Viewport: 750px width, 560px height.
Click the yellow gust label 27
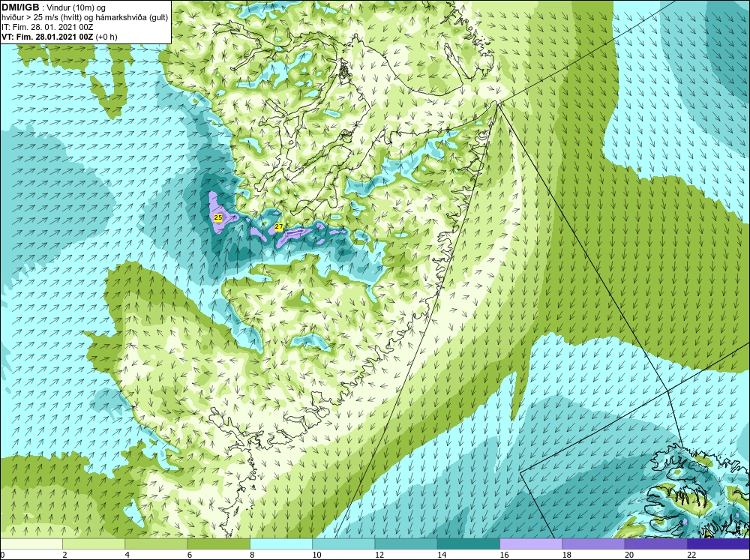tap(279, 226)
